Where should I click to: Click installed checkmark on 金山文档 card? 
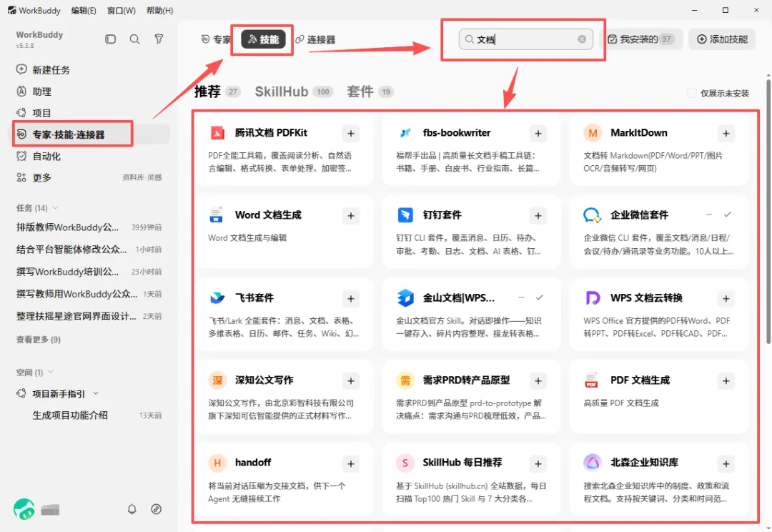[x=540, y=297]
